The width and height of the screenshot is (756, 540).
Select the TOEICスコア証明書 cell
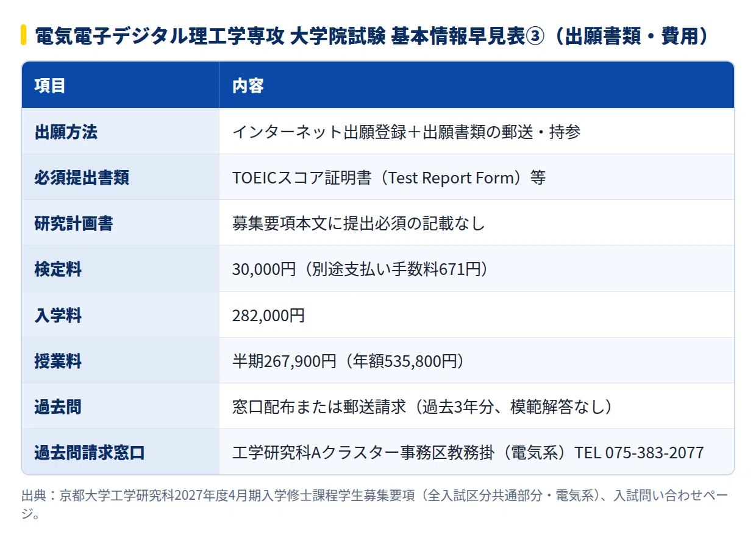(477, 177)
